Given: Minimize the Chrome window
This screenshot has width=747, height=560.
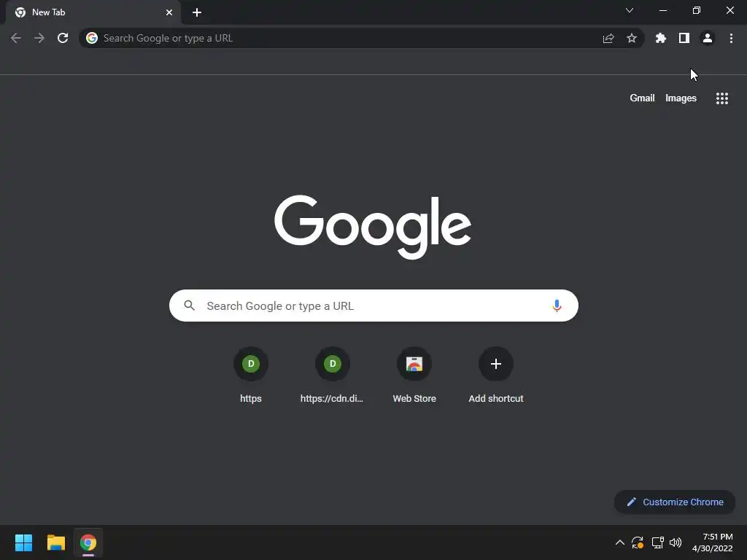Looking at the screenshot, I should click(663, 10).
